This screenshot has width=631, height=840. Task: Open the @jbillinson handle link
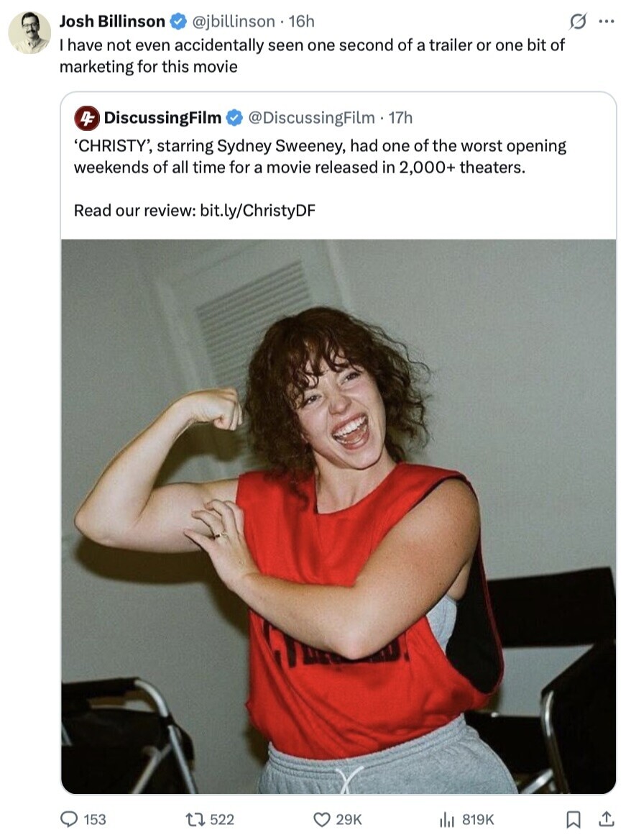(234, 21)
